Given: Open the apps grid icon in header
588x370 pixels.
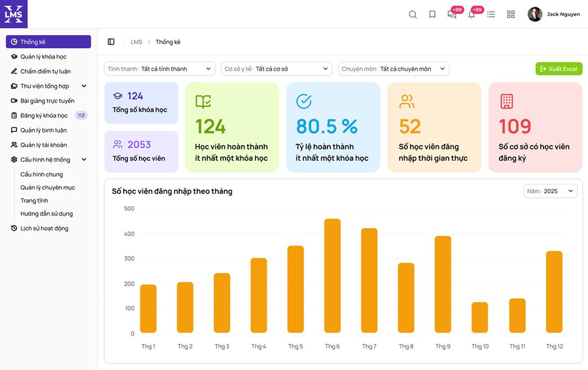Looking at the screenshot, I should pyautogui.click(x=511, y=14).
